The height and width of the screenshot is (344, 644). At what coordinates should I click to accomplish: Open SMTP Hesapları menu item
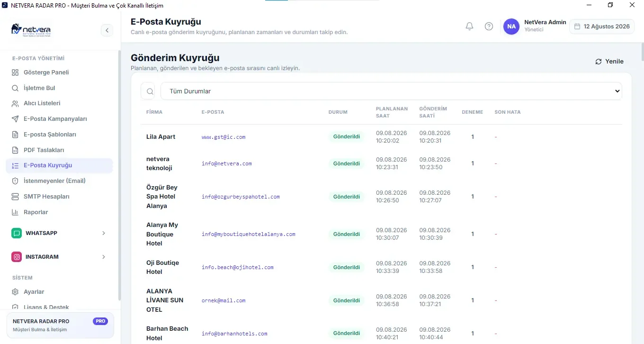click(60, 197)
